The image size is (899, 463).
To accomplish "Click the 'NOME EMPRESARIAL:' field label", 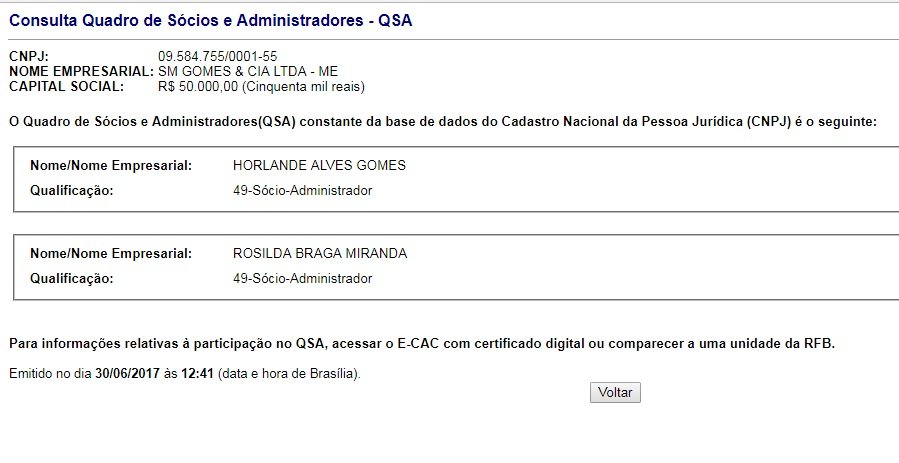I will coord(80,72).
